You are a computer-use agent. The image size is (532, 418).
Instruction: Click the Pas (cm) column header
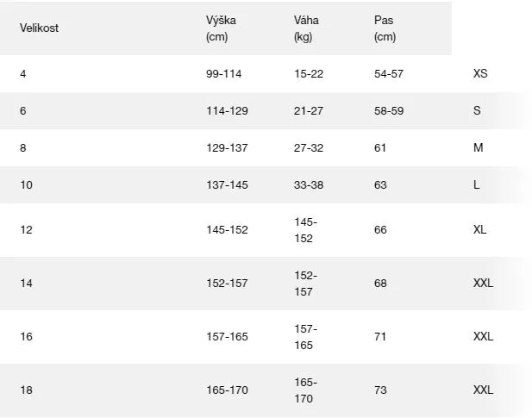[385, 28]
